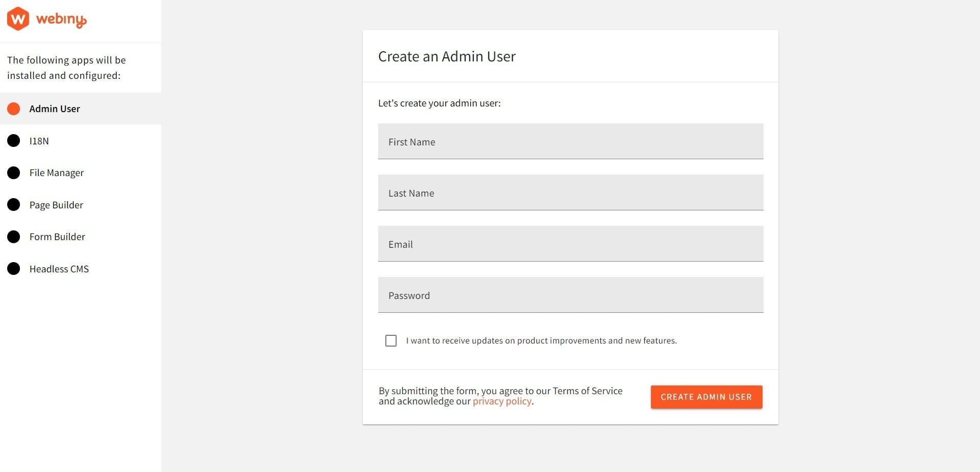The height and width of the screenshot is (472, 980).
Task: Focus the Last Name input field
Action: coord(570,192)
